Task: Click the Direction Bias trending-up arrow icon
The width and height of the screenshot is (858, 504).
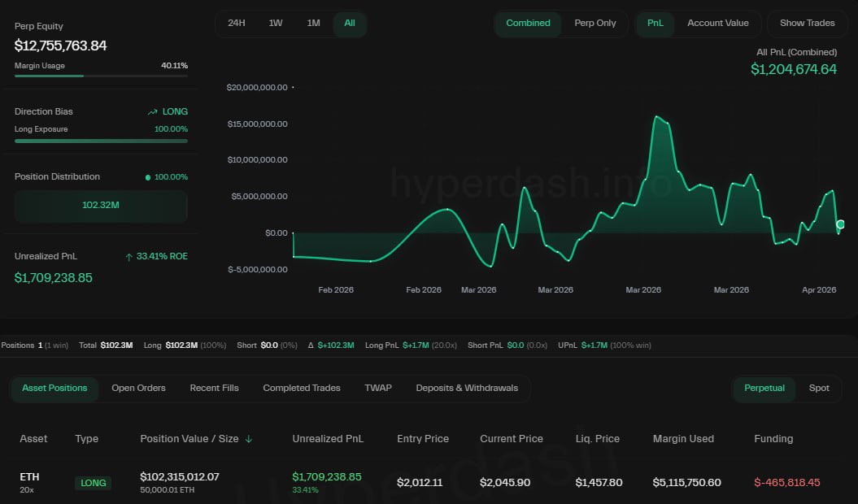Action: tap(152, 112)
